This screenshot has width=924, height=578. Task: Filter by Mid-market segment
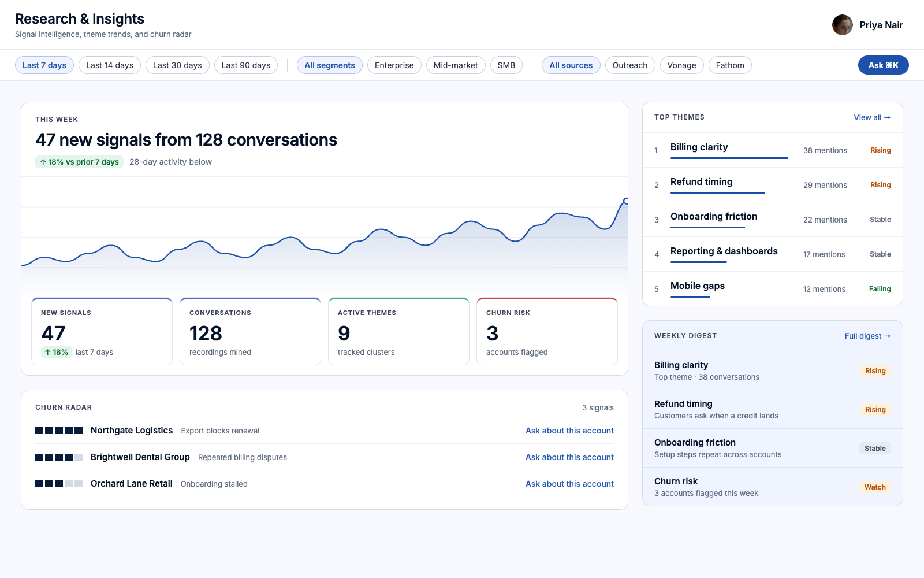tap(456, 65)
